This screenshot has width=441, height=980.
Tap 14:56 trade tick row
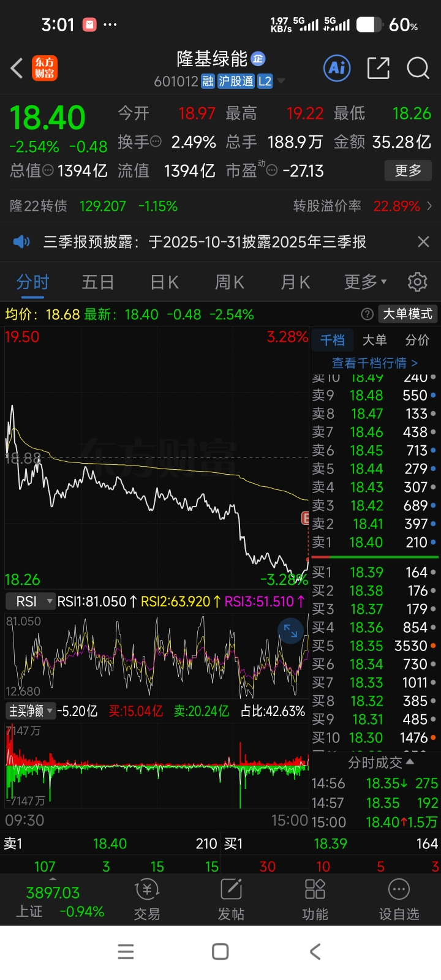[x=374, y=783]
